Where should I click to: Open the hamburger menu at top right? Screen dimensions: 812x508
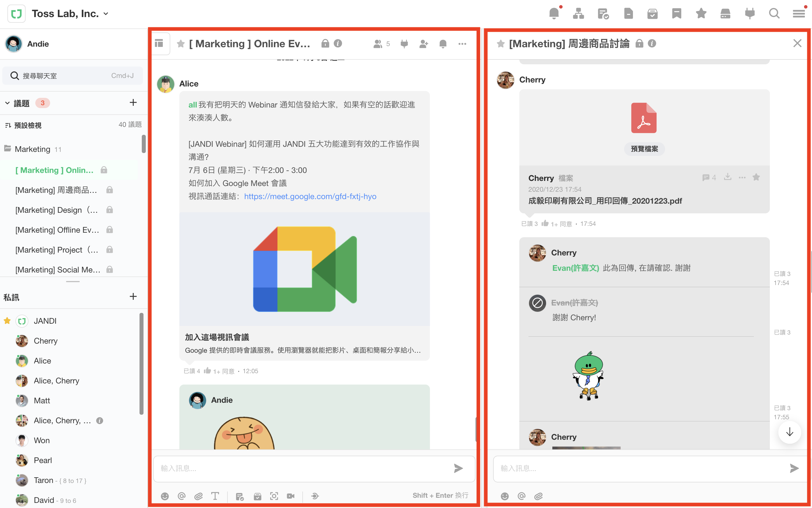(799, 14)
